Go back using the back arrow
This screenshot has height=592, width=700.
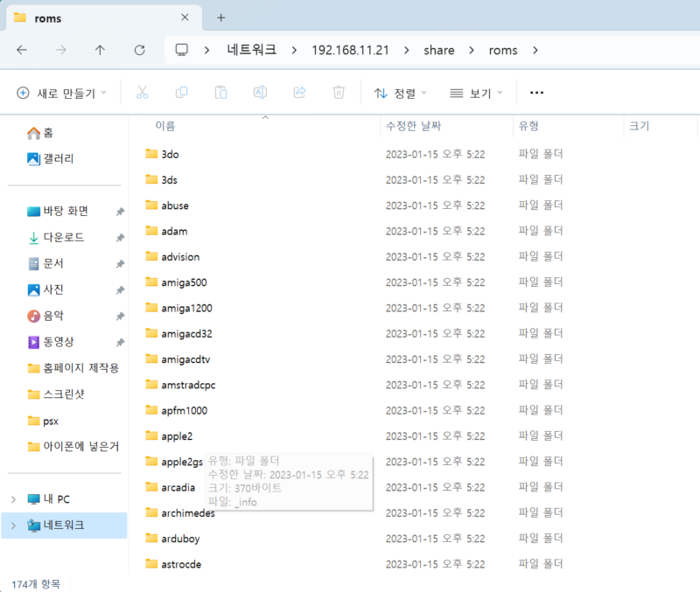point(21,50)
